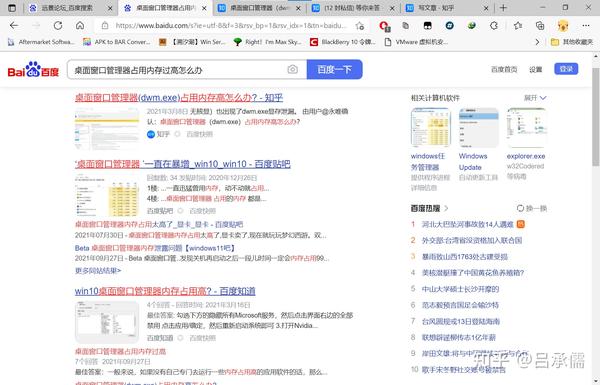The image size is (600, 385).
Task: Go back to the previous page
Action: point(14,26)
